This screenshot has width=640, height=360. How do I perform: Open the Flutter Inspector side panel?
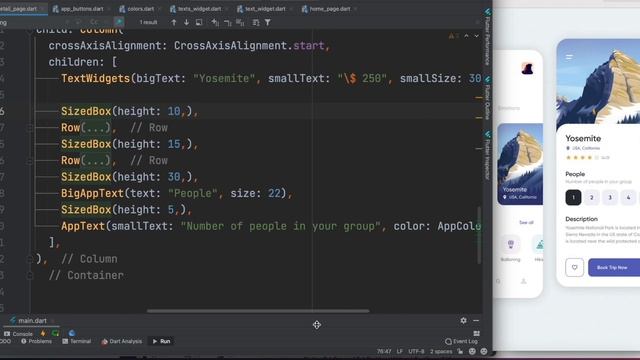[x=487, y=155]
